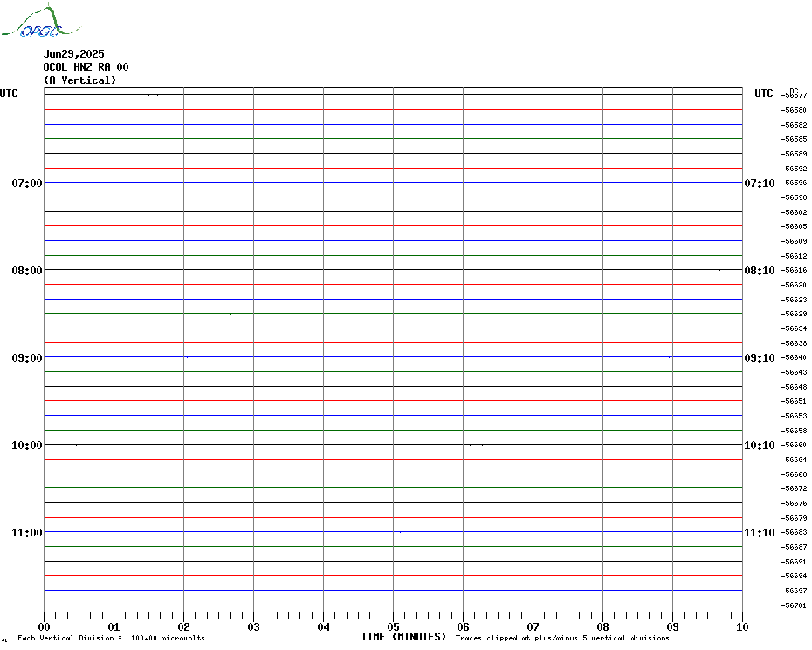Click the 04 minute axis label
The image size is (812, 650).
324,627
